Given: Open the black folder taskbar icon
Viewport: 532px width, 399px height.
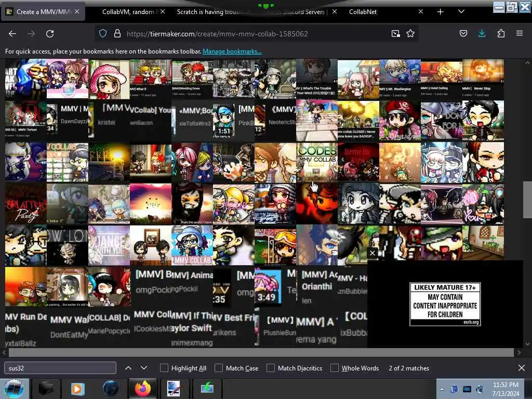Looking at the screenshot, I should pos(46,389).
